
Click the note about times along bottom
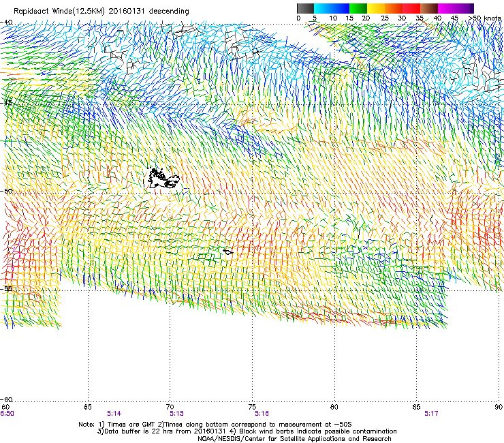click(254, 425)
